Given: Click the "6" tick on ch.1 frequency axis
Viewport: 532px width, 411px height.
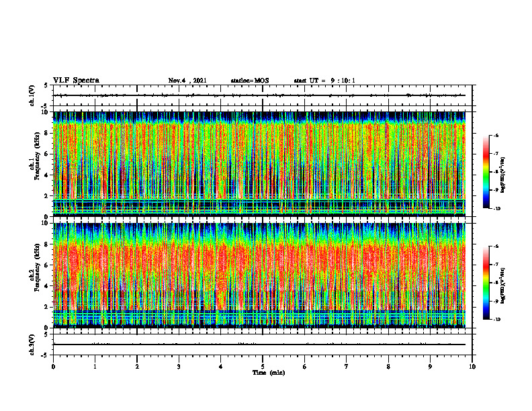Looking at the screenshot, I should (47, 154).
